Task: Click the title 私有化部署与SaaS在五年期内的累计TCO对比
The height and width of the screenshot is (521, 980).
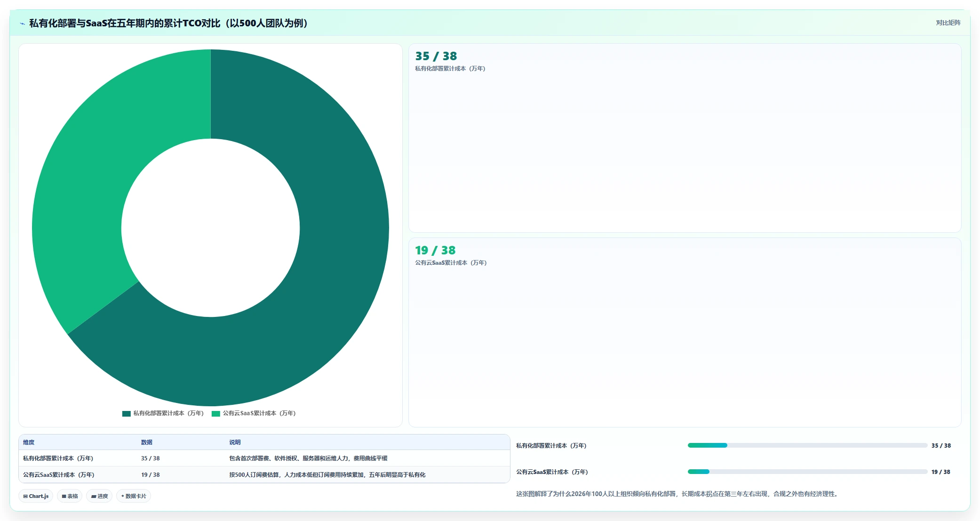Action: click(x=168, y=23)
